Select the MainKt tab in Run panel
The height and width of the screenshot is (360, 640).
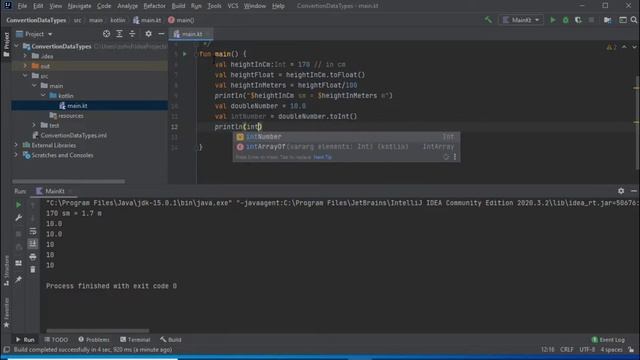(x=54, y=191)
